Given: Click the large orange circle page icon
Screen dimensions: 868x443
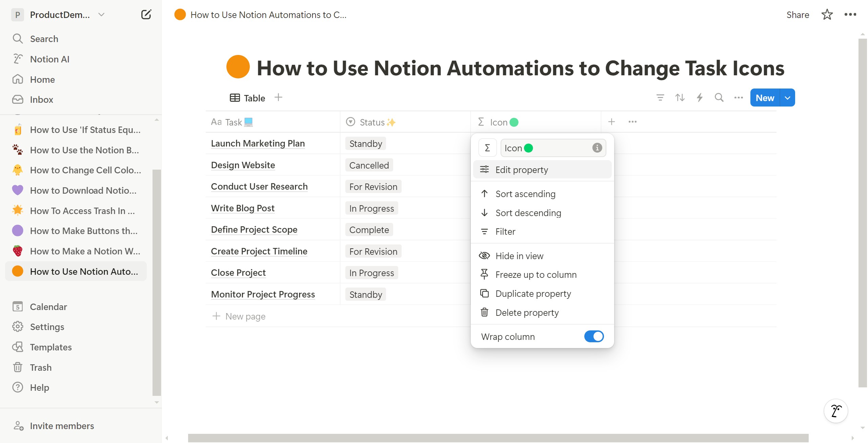Looking at the screenshot, I should (x=238, y=67).
